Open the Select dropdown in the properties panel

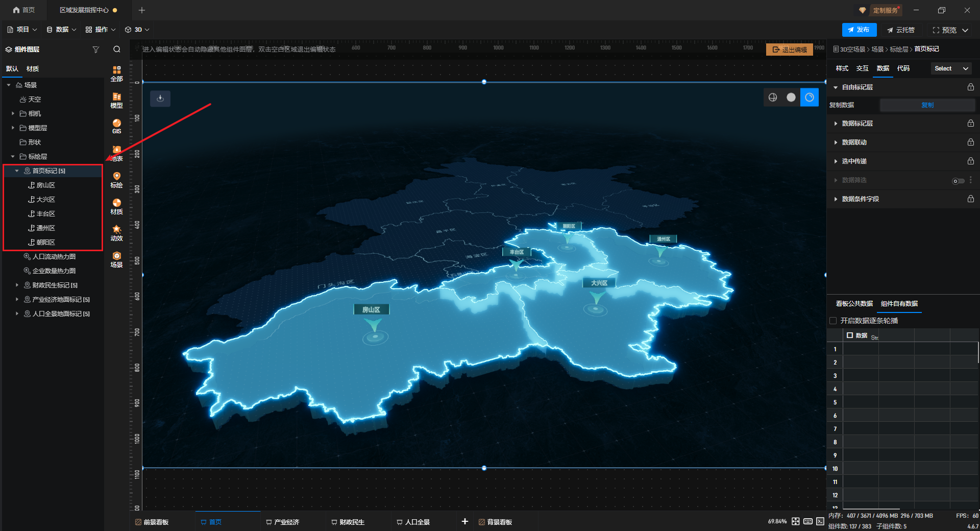point(951,68)
